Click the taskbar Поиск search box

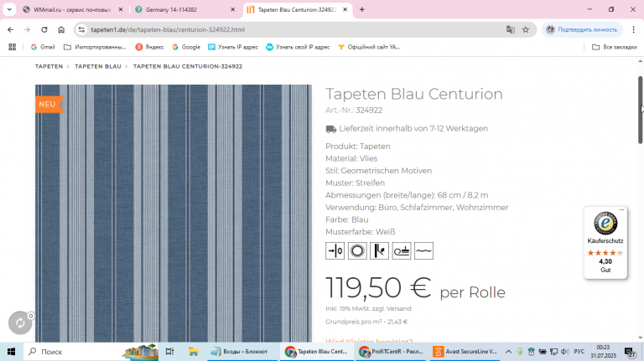[x=91, y=352]
